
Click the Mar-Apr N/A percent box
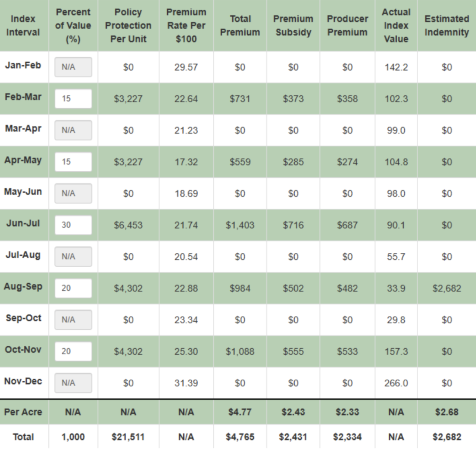(73, 130)
